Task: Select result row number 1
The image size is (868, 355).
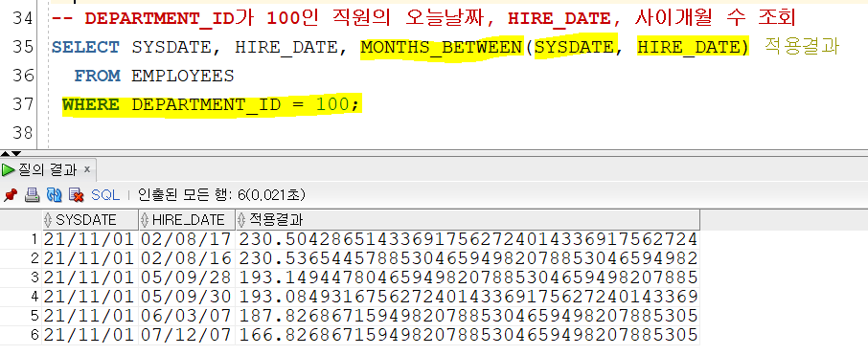Action: coord(34,239)
